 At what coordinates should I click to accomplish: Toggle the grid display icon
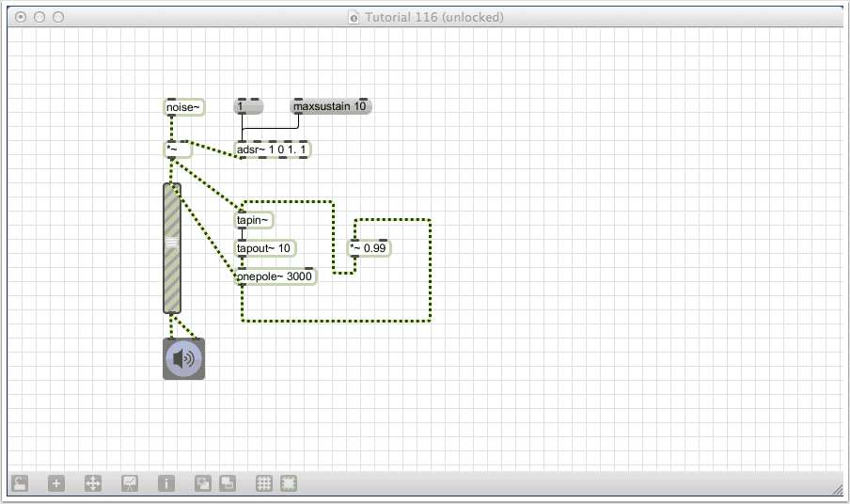264,483
